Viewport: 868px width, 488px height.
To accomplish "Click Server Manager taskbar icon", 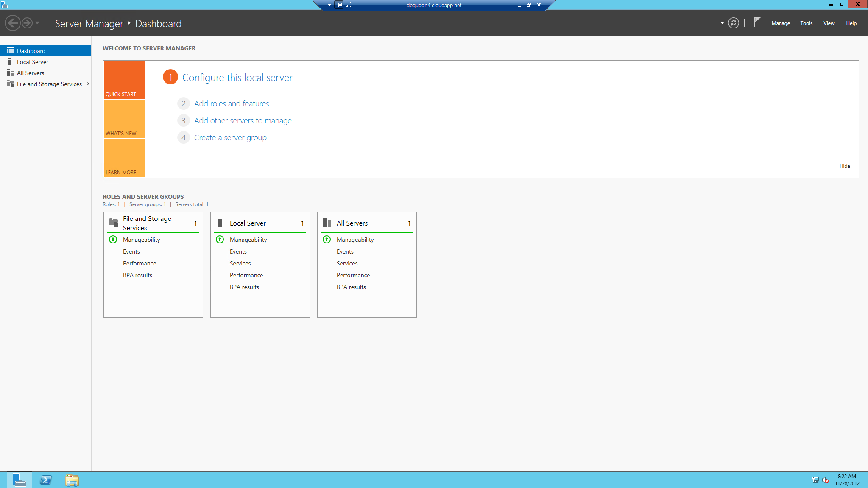I will 20,480.
